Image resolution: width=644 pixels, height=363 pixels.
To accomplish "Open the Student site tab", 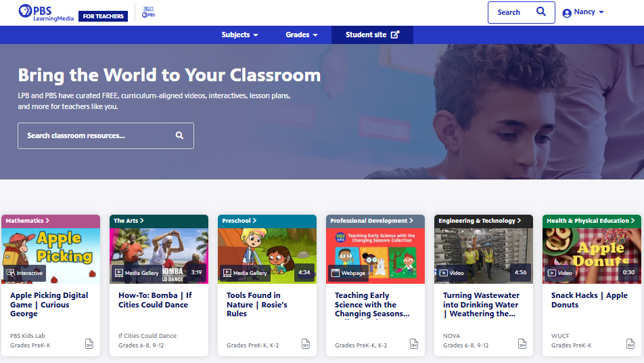I will [x=372, y=35].
